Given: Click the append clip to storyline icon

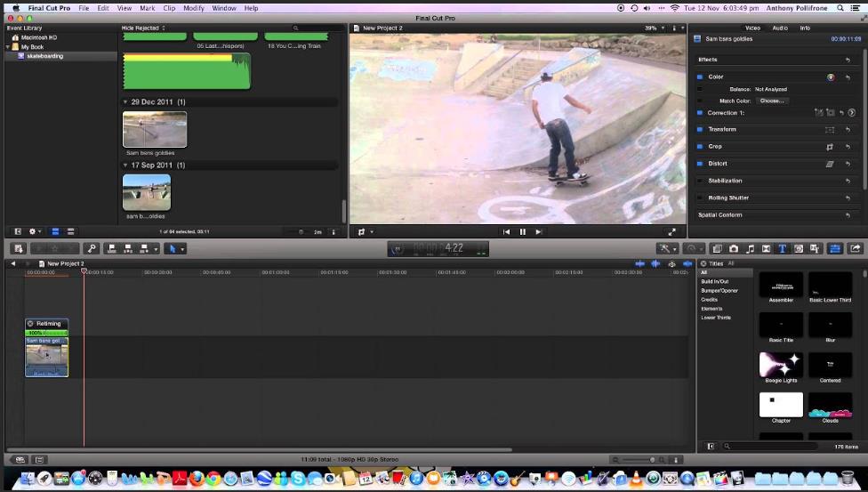Looking at the screenshot, I should (144, 249).
